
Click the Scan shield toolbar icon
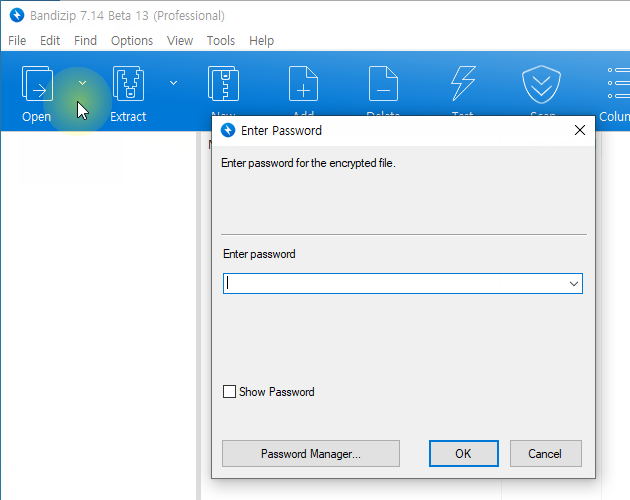[542, 86]
